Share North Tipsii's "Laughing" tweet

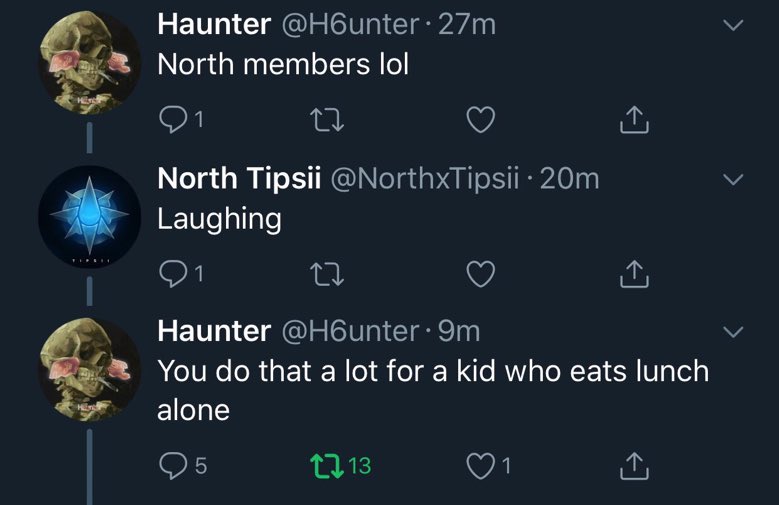(634, 273)
